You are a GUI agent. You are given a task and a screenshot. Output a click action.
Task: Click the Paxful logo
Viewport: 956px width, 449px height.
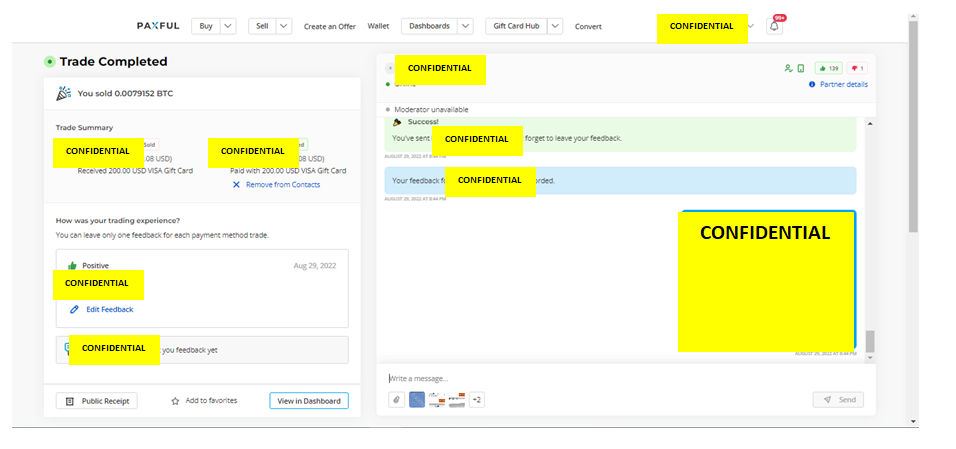click(158, 26)
